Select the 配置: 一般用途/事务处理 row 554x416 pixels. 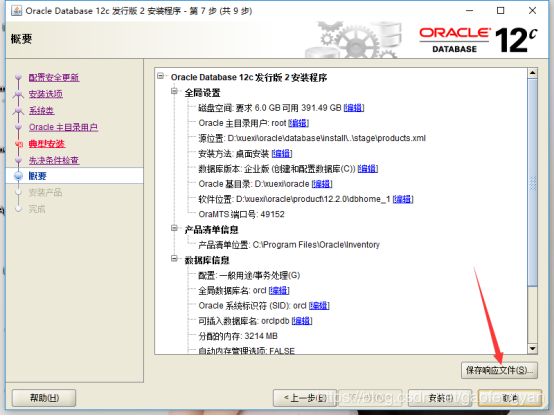(249, 275)
